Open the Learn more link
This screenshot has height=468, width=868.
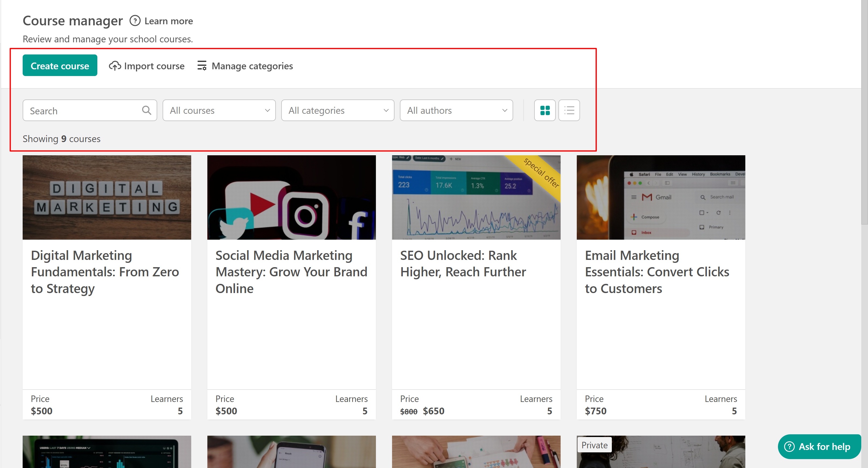169,21
